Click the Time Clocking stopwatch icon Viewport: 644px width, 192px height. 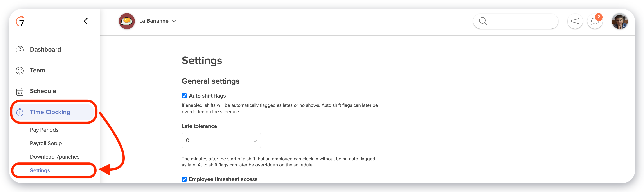20,112
